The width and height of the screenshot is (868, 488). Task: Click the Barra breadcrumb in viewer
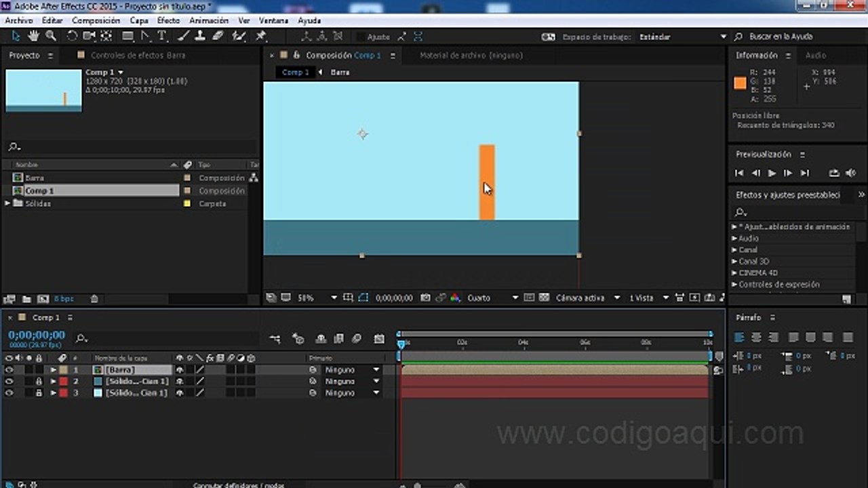pyautogui.click(x=340, y=72)
